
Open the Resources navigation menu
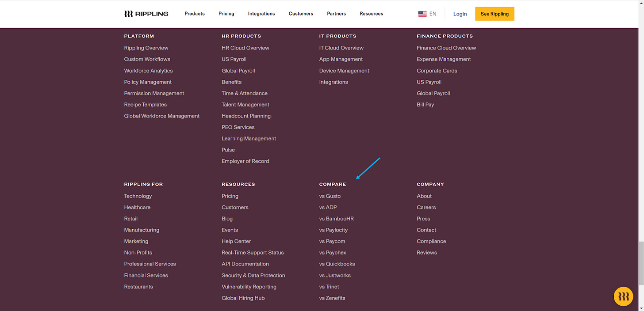pos(372,14)
